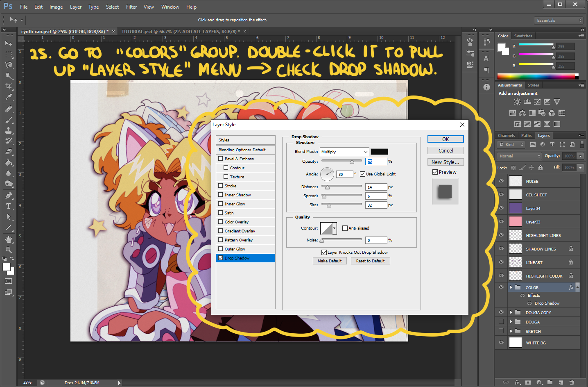The height and width of the screenshot is (387, 588).
Task: Open the Blend Mode Multiply dropdown
Action: pos(344,152)
